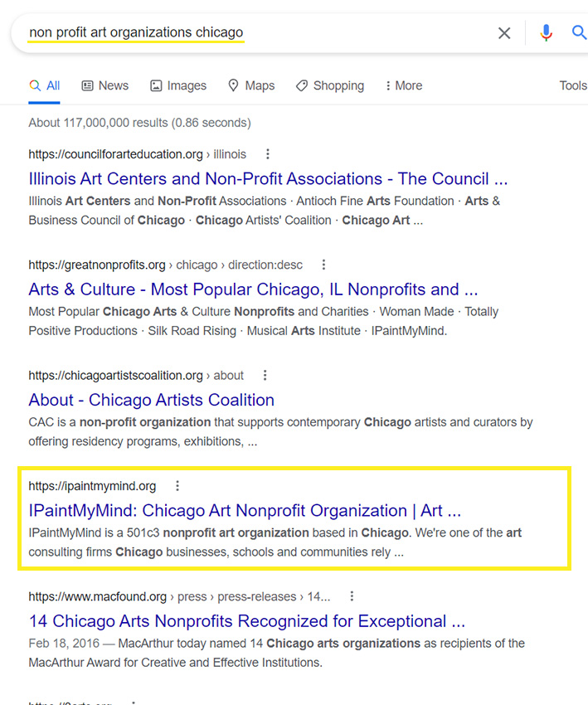Open options menu for chicagoartistscoalition.org result

[265, 375]
